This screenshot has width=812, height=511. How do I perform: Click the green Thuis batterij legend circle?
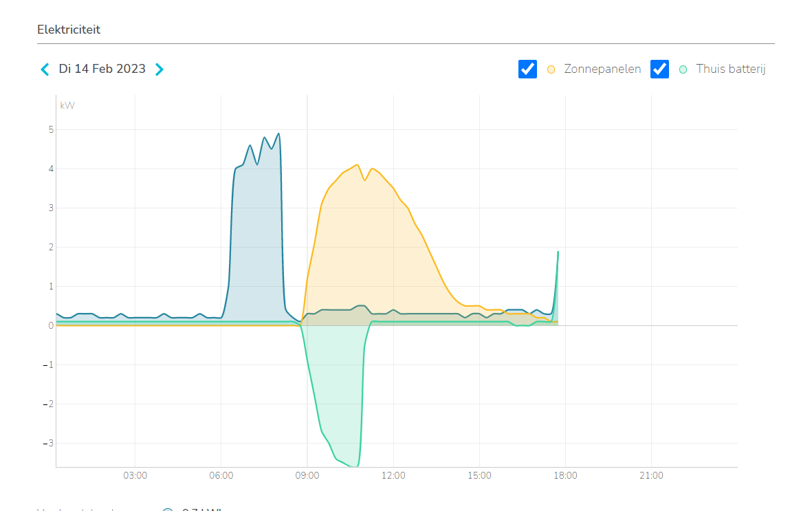pyautogui.click(x=683, y=69)
